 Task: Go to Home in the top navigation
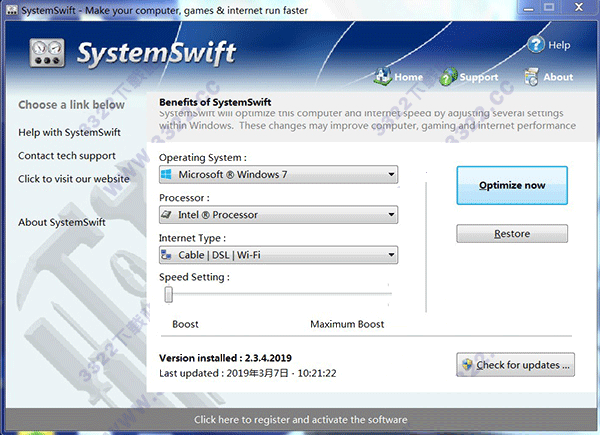409,77
